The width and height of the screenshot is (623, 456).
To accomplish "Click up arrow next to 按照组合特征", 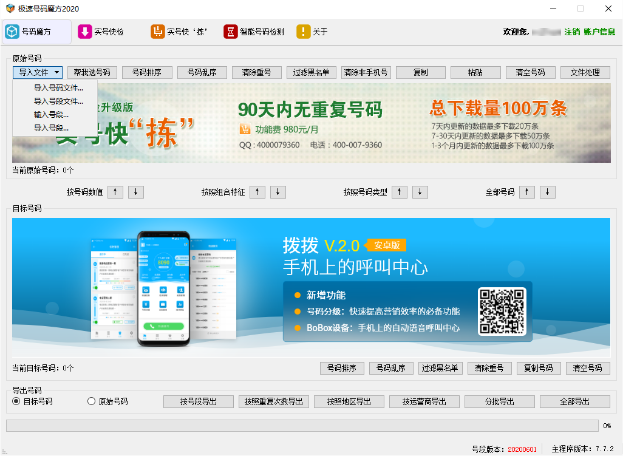I will tap(257, 192).
